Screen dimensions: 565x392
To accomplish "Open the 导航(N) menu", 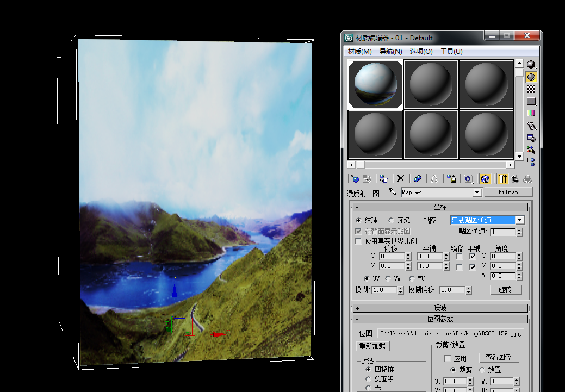I will tap(390, 51).
